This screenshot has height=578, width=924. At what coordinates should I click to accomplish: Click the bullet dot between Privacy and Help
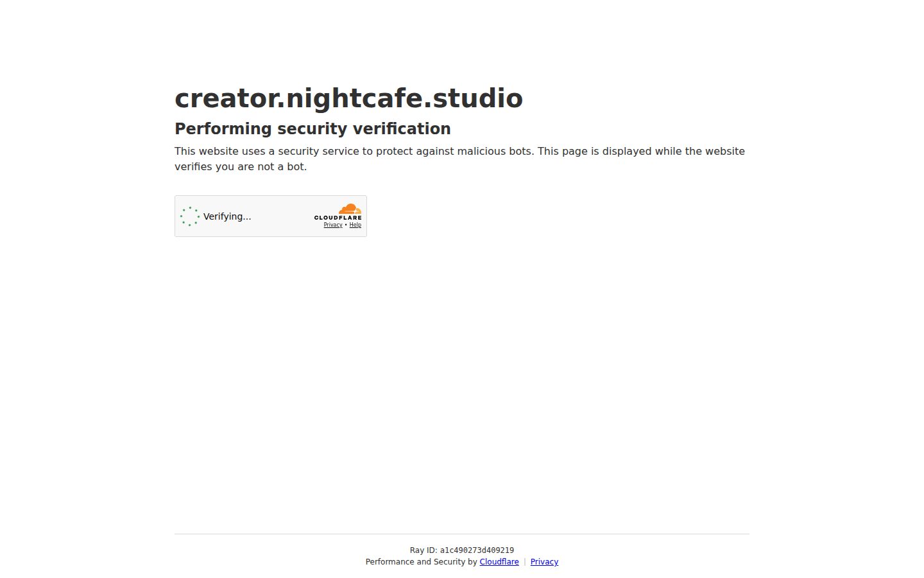(x=346, y=225)
